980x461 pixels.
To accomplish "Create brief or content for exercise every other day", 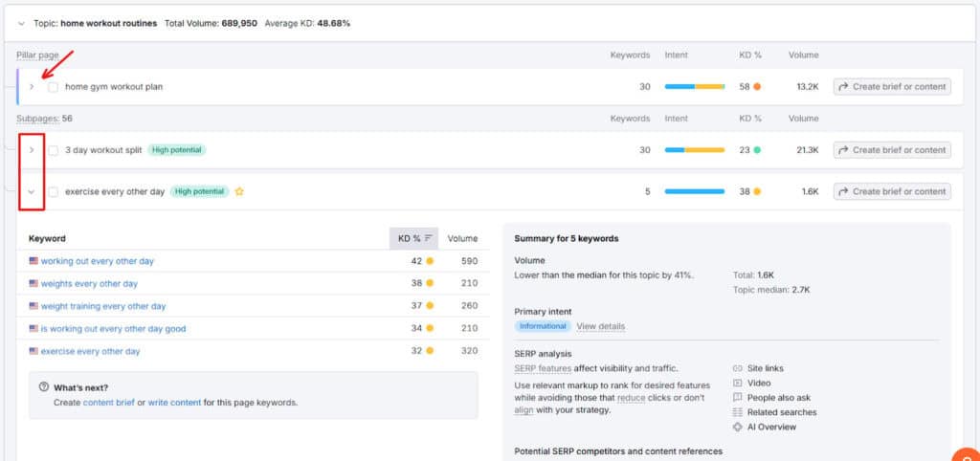I will click(x=892, y=192).
